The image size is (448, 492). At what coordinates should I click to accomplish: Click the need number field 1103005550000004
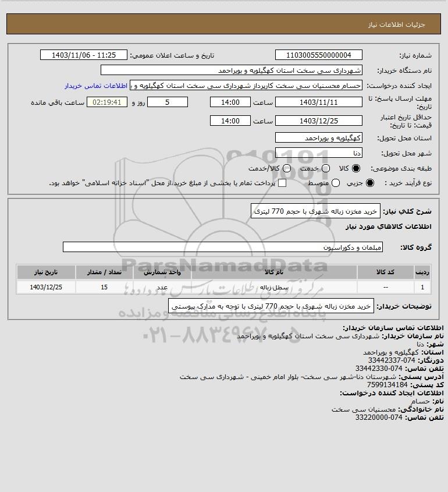[x=318, y=55]
